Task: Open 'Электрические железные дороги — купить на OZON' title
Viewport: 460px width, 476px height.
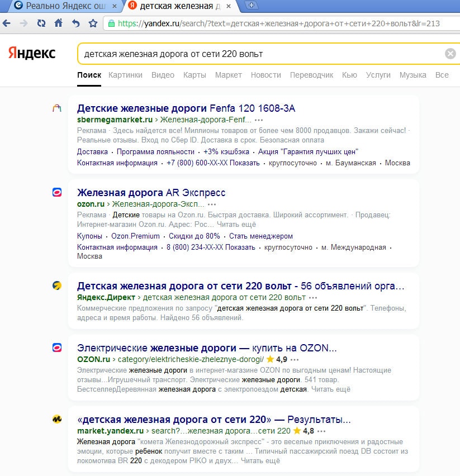Action: tap(207, 348)
